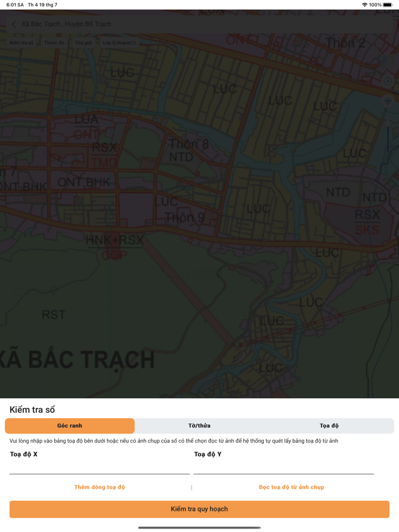This screenshot has height=532, width=399.
Task: Tap the locate-me target icon
Action: pos(388,101)
